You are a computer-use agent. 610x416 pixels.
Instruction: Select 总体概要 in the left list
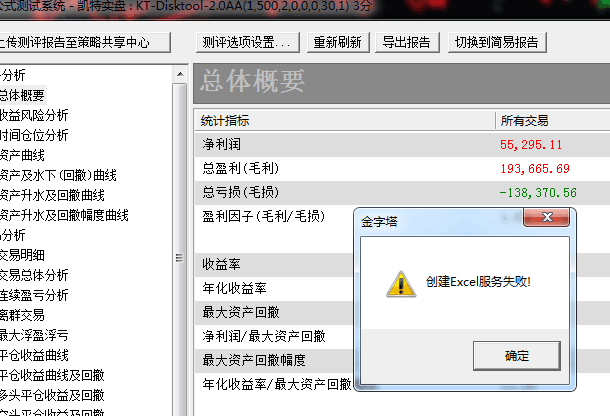22,95
